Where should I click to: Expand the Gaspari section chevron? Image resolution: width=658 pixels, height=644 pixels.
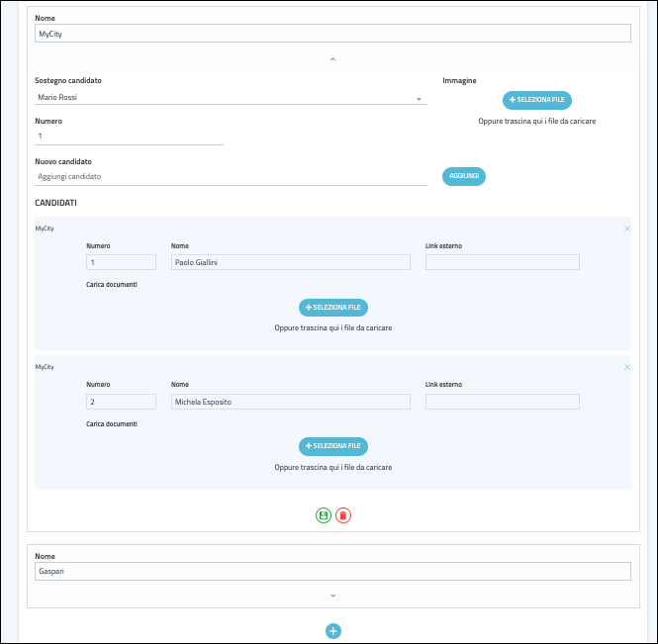point(332,596)
